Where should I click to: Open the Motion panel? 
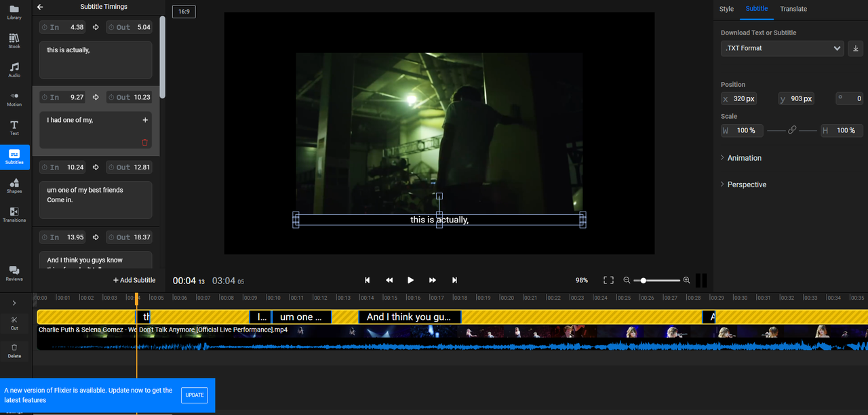pyautogui.click(x=14, y=99)
